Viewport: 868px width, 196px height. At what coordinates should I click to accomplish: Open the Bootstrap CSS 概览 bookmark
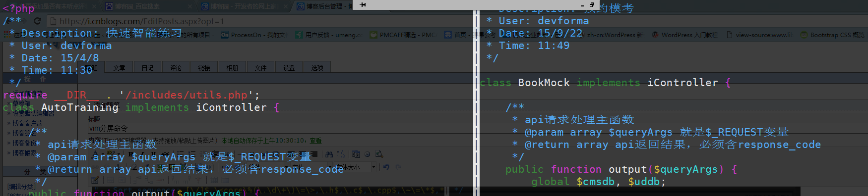[833, 35]
